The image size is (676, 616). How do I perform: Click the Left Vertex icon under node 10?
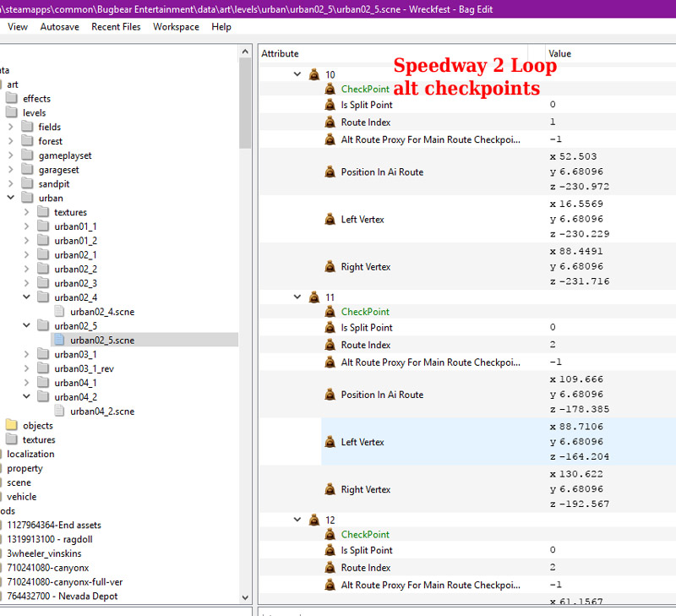coord(330,220)
